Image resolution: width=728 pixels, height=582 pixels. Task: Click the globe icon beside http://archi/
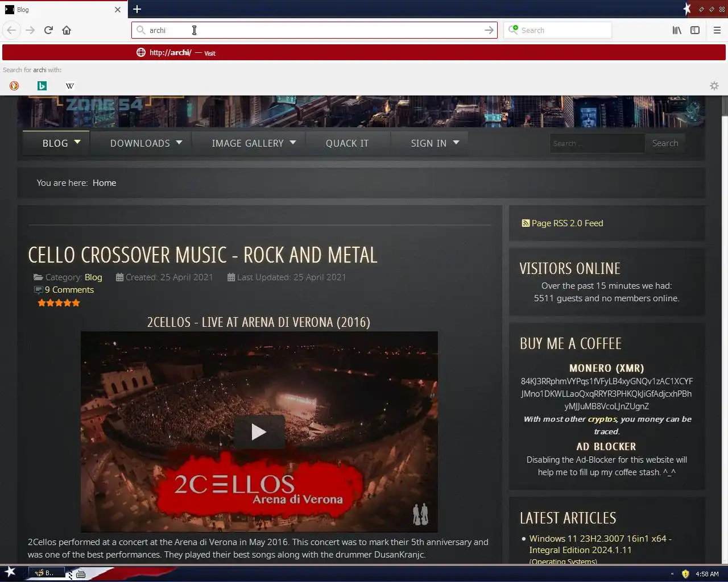[x=141, y=52]
